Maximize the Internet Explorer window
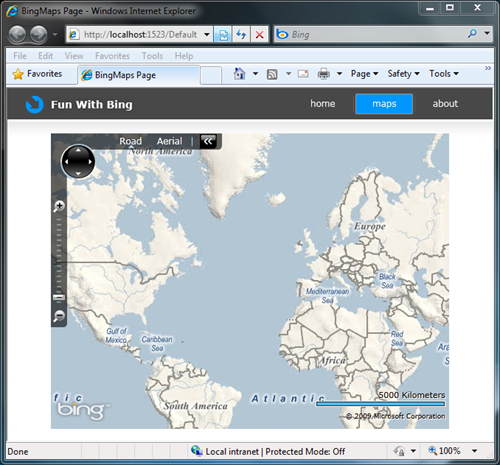 tap(450, 8)
